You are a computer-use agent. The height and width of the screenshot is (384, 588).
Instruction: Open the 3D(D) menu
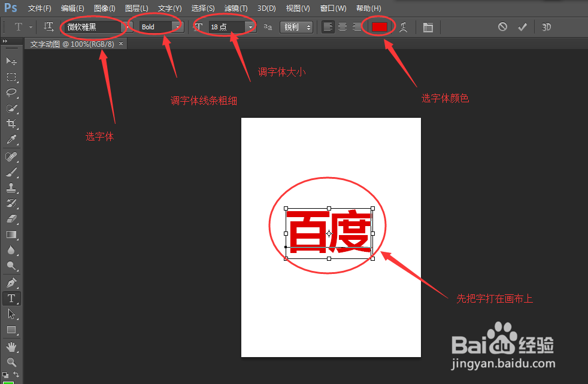(266, 8)
